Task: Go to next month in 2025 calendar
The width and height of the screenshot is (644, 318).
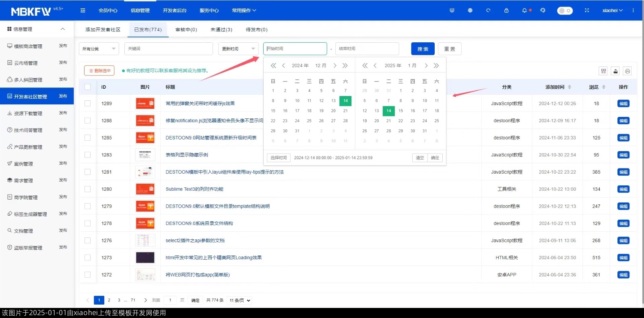Action: [x=426, y=66]
